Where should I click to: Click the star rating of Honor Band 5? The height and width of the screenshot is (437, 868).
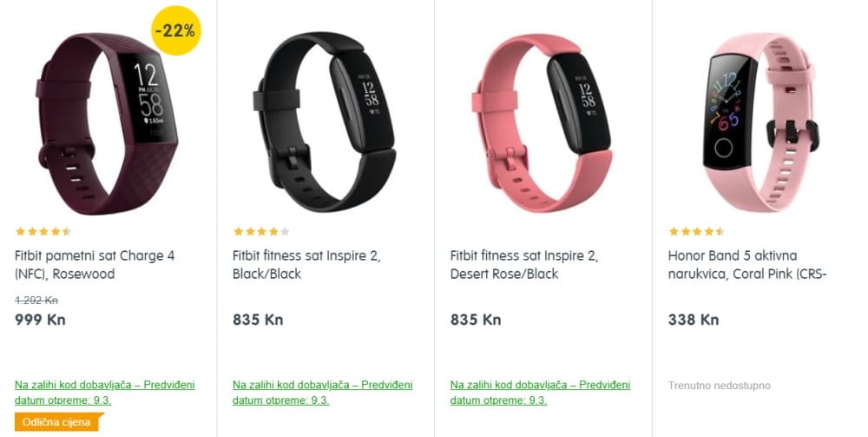pos(696,231)
